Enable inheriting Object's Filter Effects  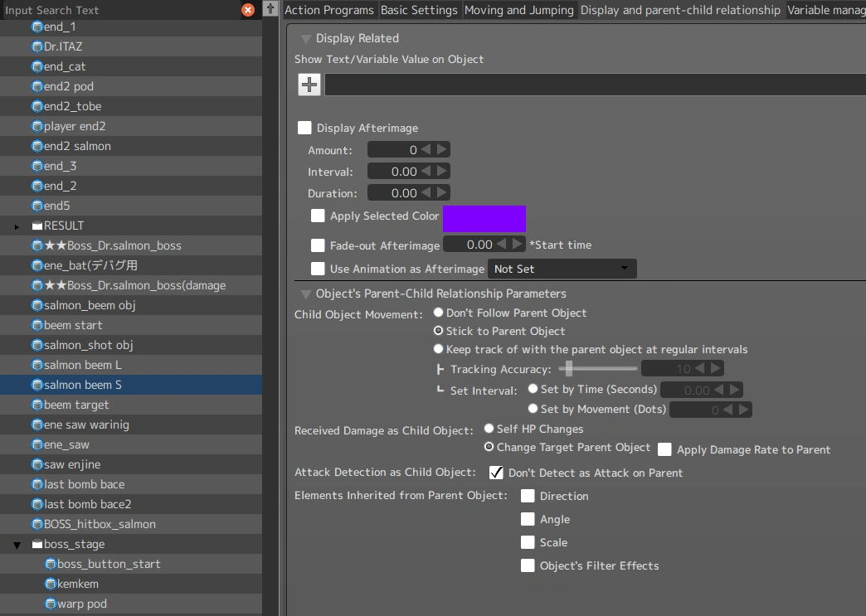tap(528, 565)
